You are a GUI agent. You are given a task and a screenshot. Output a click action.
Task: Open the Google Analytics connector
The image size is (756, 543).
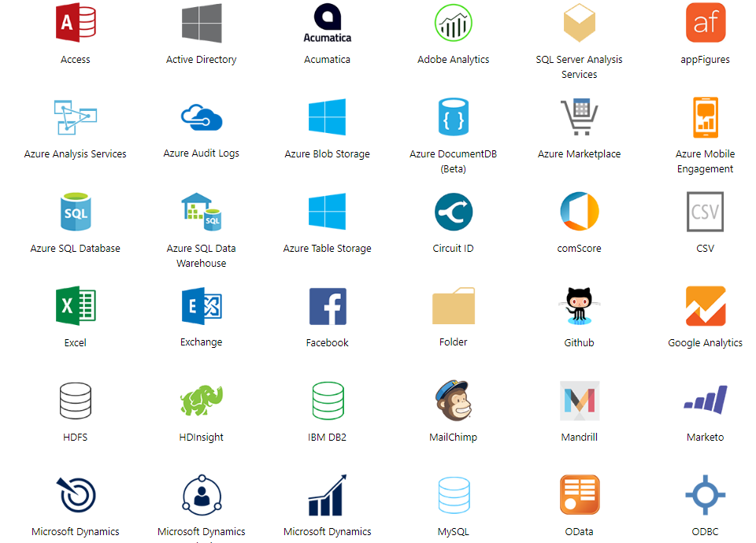tap(706, 305)
